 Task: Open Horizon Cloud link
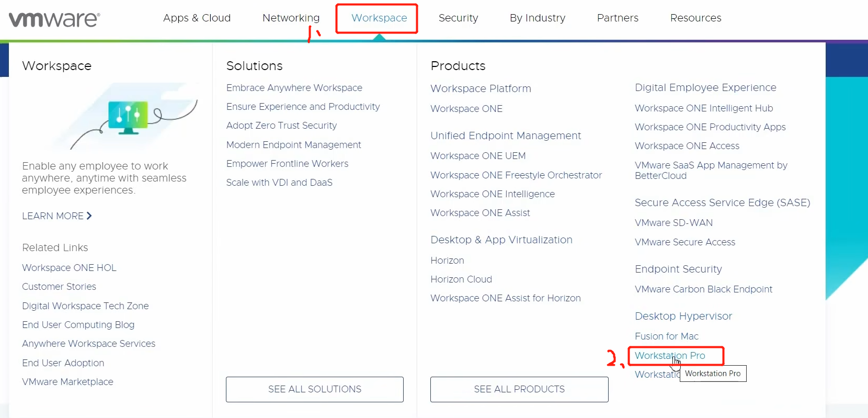(461, 279)
